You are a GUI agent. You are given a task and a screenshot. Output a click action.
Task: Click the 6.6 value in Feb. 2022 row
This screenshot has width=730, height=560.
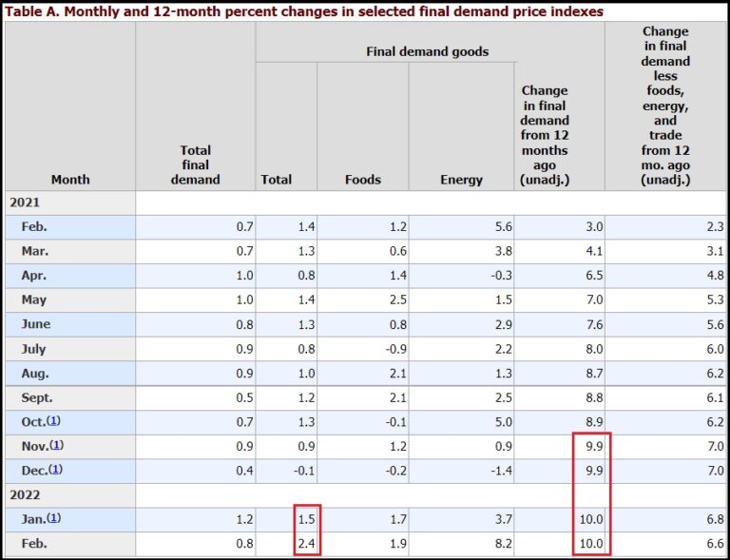[x=715, y=543]
